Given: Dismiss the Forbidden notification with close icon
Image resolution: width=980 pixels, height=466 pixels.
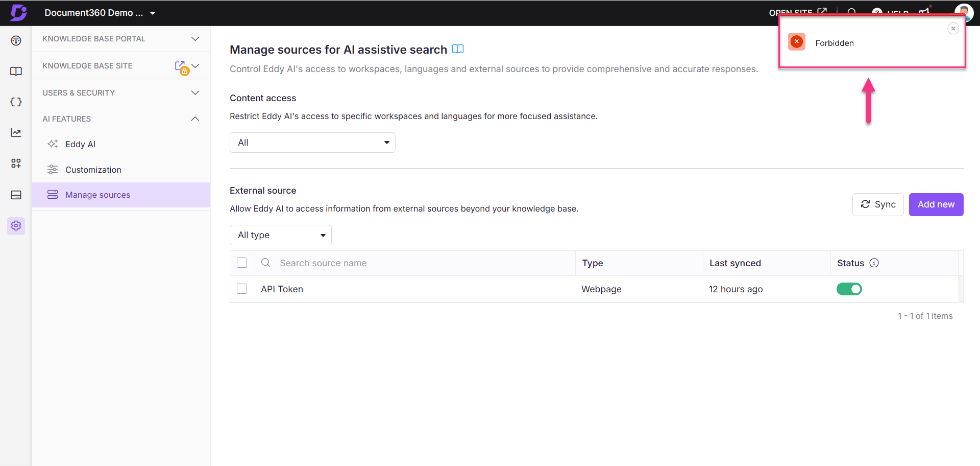Looking at the screenshot, I should pyautogui.click(x=953, y=29).
